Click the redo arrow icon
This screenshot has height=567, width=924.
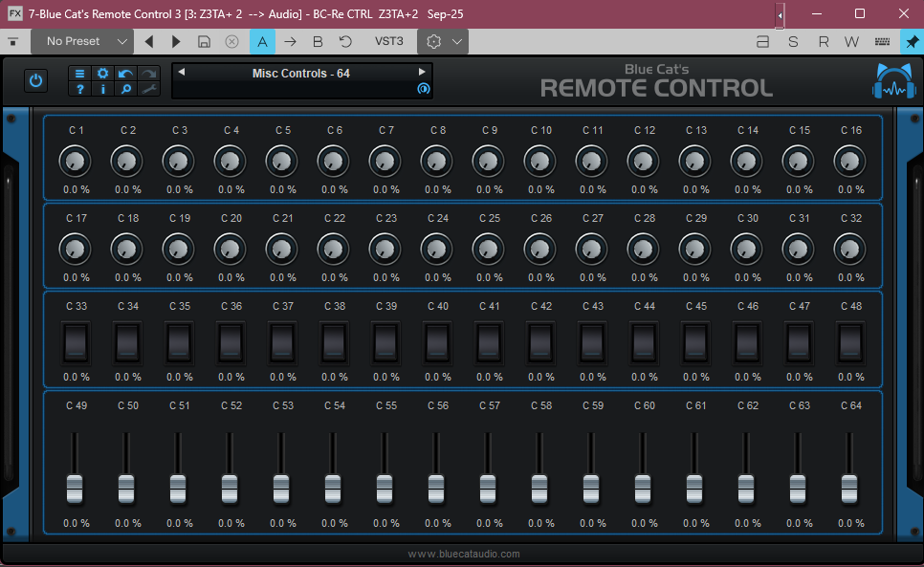[148, 73]
